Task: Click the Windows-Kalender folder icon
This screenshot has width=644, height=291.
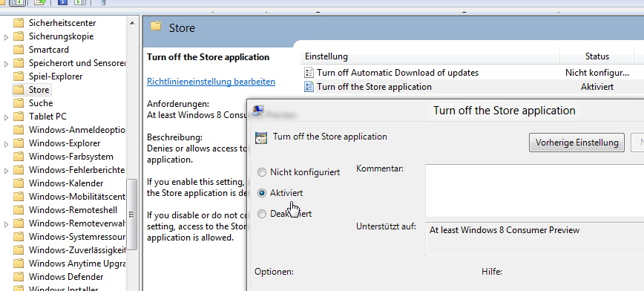Action: point(19,183)
